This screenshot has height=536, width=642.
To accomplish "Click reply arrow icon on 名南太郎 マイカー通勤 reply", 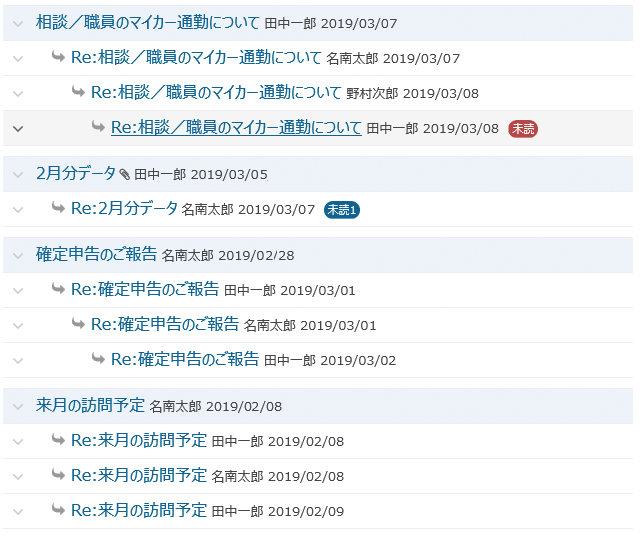I will pos(58,56).
